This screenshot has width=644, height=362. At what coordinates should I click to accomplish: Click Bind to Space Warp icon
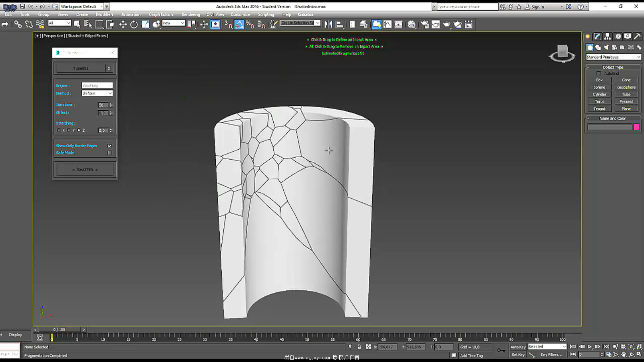coord(40,25)
